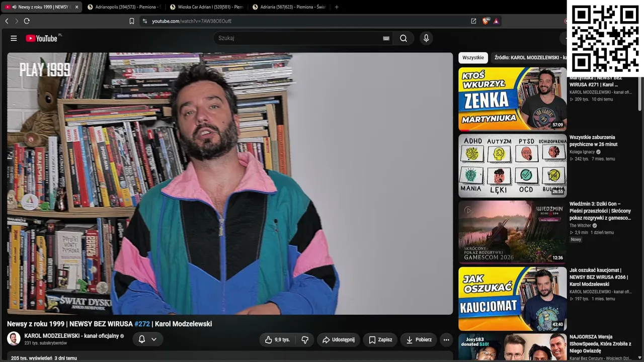This screenshot has width=644, height=362.
Task: Dislike the video with thumbs down
Action: pos(305,340)
